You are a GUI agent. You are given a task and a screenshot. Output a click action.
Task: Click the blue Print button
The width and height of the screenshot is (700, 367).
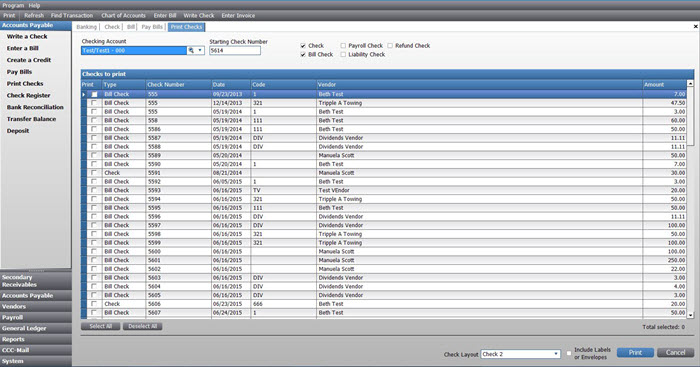pos(635,352)
